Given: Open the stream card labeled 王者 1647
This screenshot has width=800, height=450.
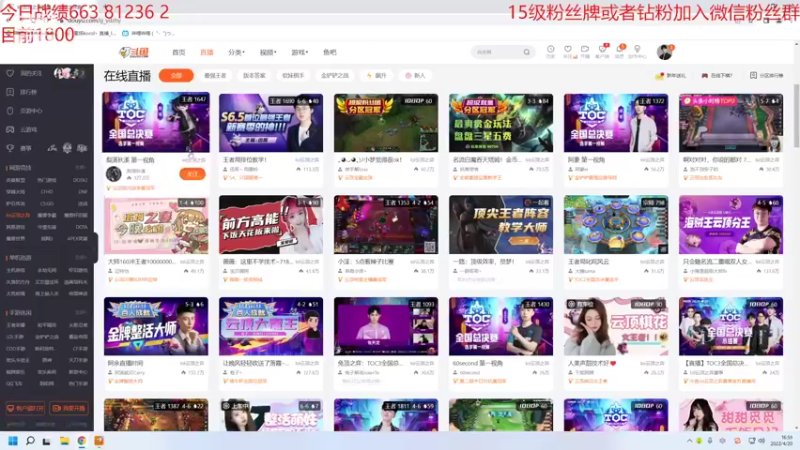Looking at the screenshot, I should pos(156,122).
